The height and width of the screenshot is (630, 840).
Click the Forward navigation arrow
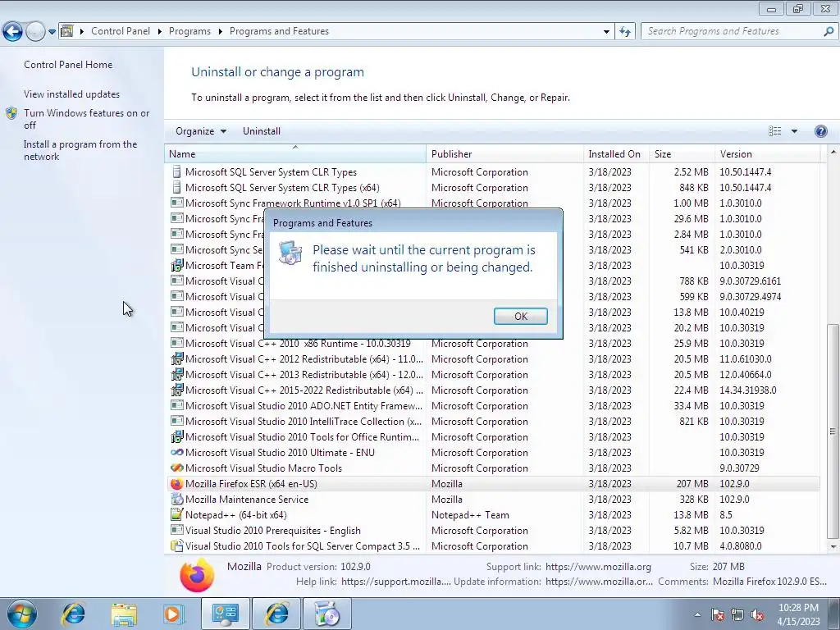point(35,32)
